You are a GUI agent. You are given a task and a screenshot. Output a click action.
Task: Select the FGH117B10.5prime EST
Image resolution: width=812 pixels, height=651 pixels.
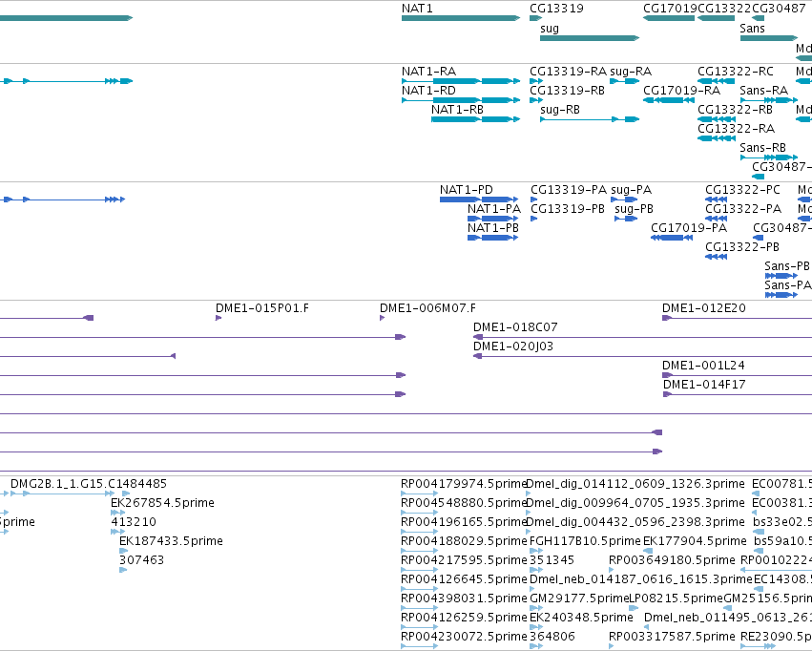536,551
